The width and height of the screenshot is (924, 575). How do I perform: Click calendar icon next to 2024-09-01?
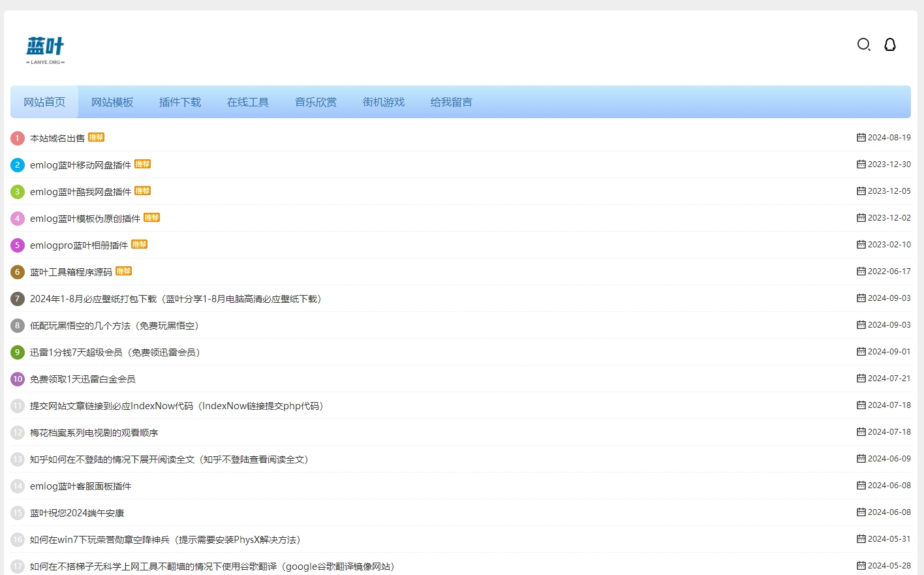pyautogui.click(x=861, y=352)
